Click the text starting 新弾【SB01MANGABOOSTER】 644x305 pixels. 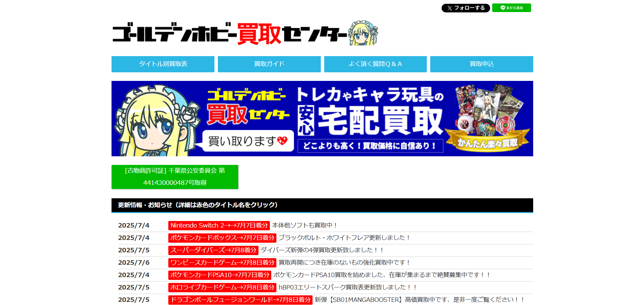420,300
